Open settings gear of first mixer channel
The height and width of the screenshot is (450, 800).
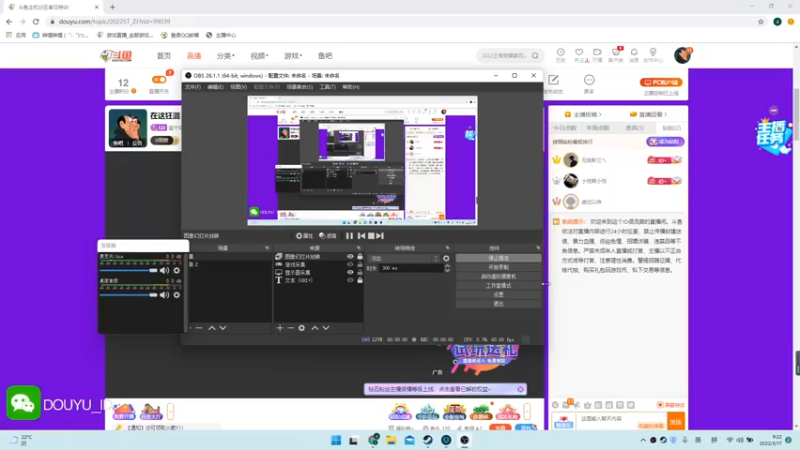177,270
